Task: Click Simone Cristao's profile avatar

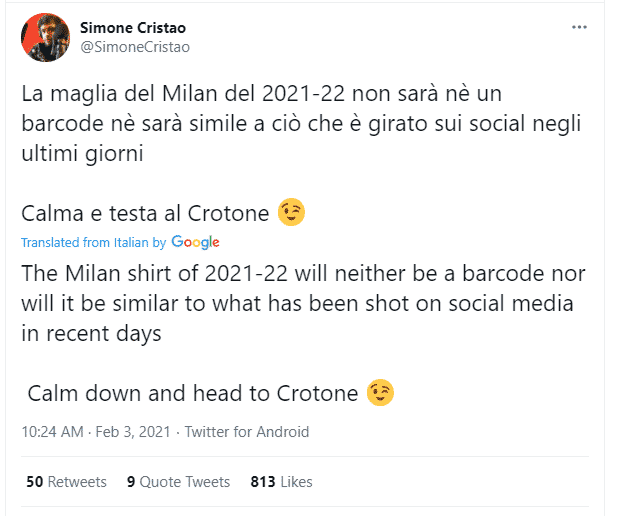Action: [x=45, y=38]
